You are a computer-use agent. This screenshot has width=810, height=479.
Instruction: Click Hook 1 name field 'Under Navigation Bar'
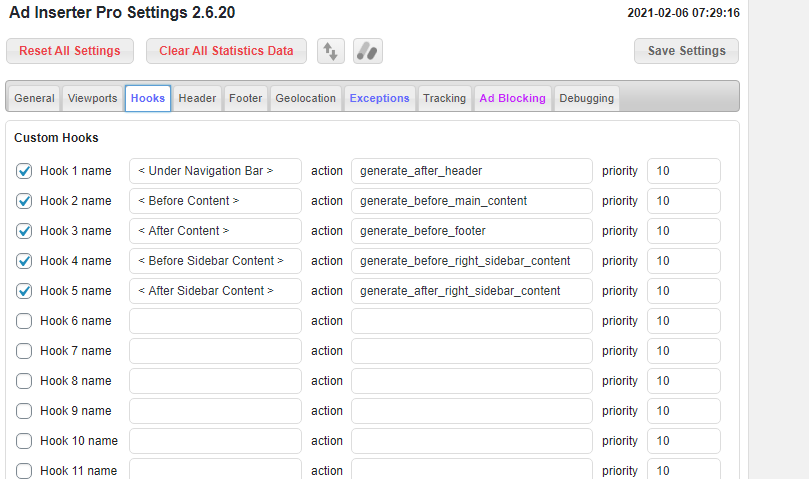click(x=215, y=171)
